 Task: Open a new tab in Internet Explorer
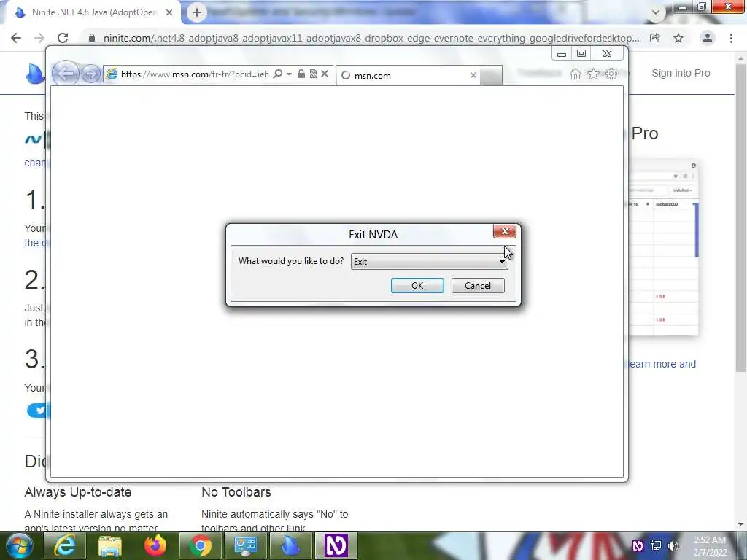click(491, 75)
